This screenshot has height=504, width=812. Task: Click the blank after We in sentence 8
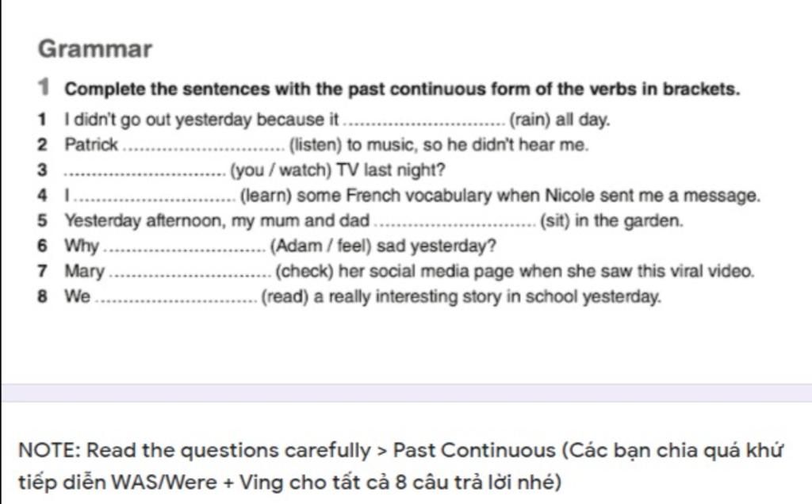pyautogui.click(x=175, y=298)
